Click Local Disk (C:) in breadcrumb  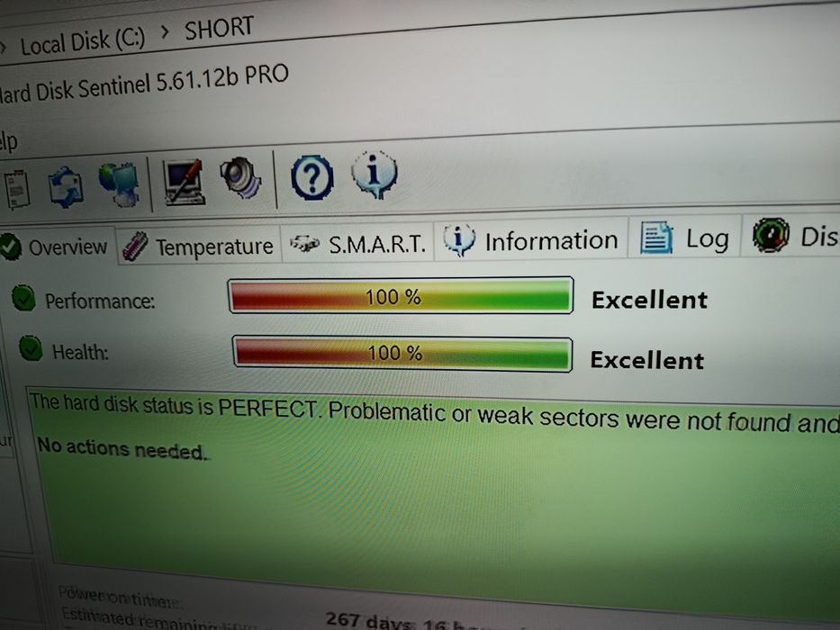point(83,41)
